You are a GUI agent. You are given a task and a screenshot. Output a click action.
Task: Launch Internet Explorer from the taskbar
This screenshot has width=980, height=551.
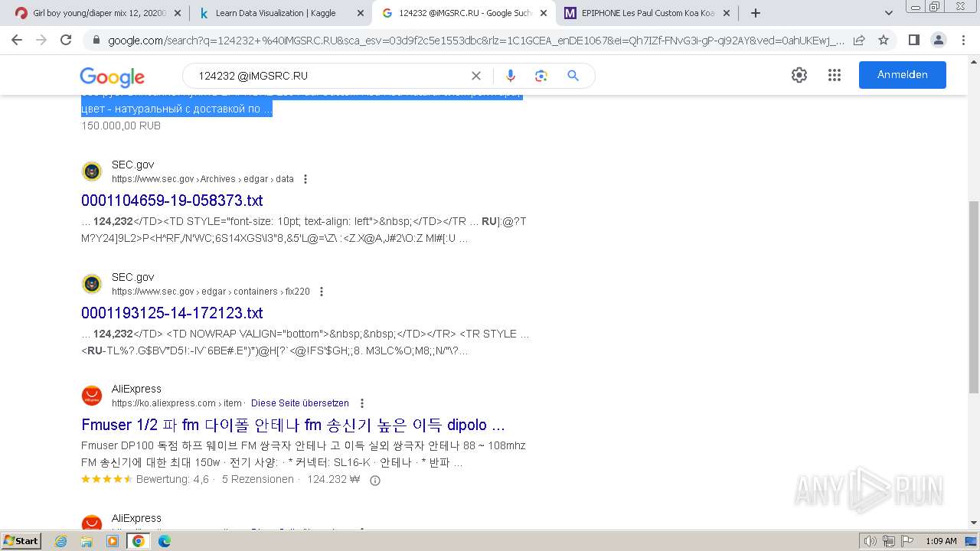61,541
